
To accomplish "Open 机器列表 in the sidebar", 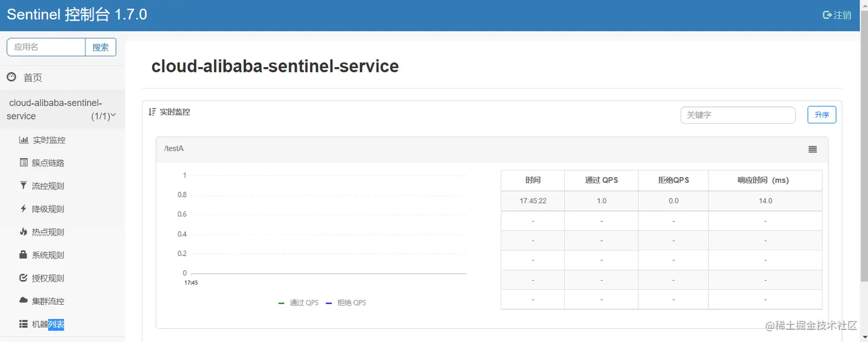I will (x=48, y=324).
